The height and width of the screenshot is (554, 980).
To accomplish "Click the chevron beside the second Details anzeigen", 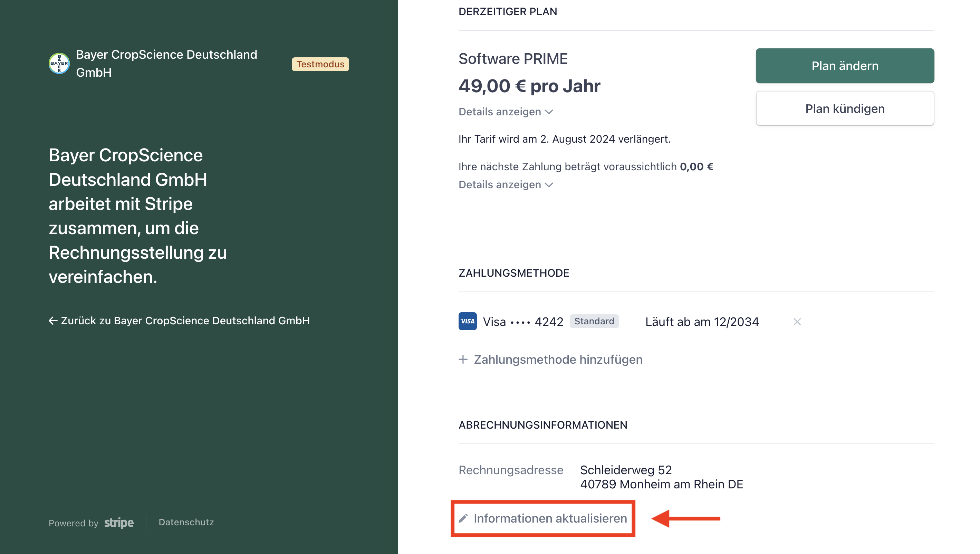I will (x=549, y=185).
